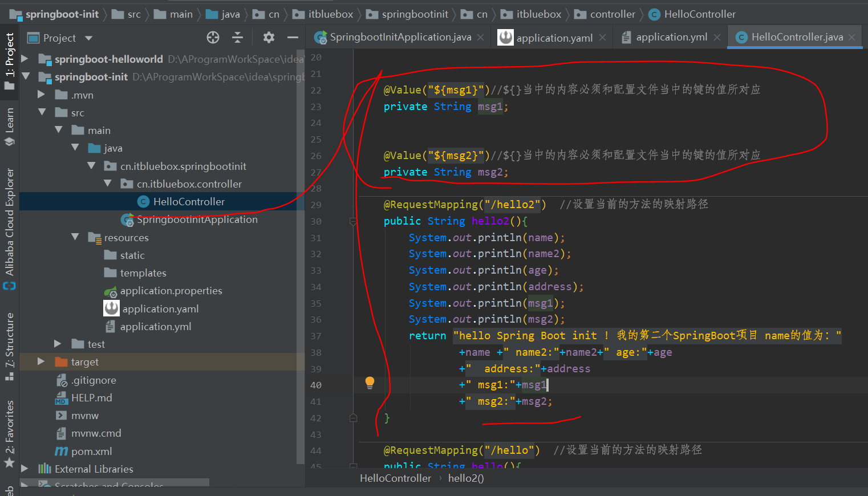Click the Locate/Select Opened File crosshair icon
Viewport: 868px width, 496px height.
point(213,38)
